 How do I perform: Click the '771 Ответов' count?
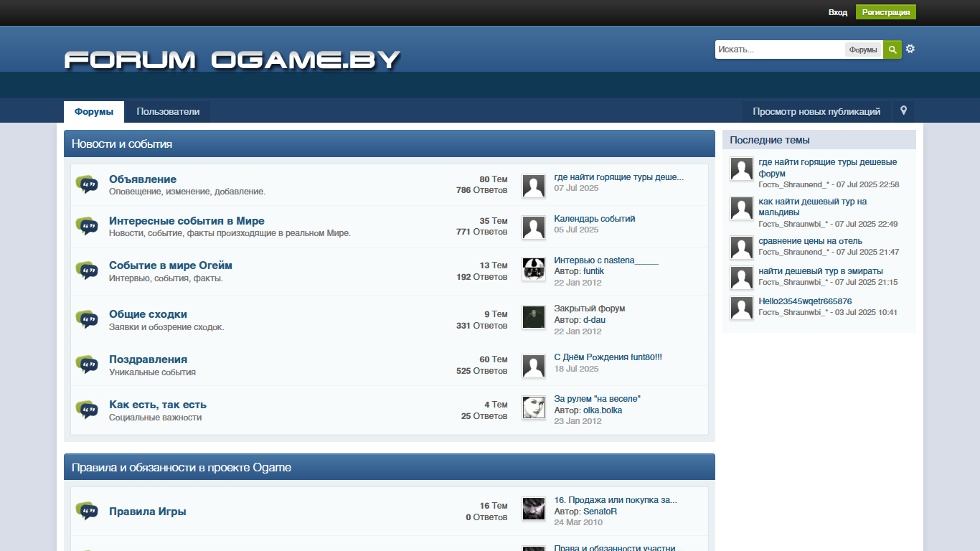tap(482, 232)
